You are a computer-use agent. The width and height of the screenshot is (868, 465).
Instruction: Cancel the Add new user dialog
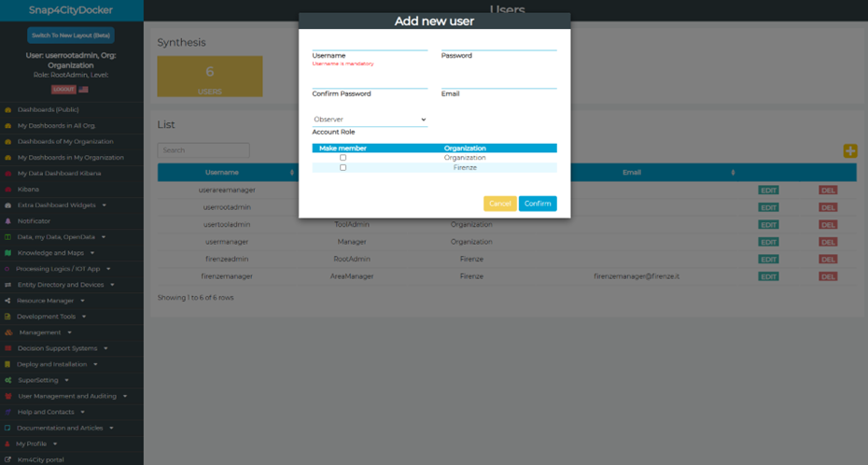point(499,204)
